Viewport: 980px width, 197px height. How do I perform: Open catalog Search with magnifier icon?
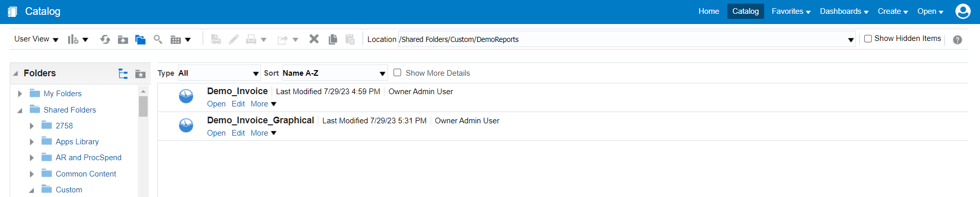[x=158, y=39]
